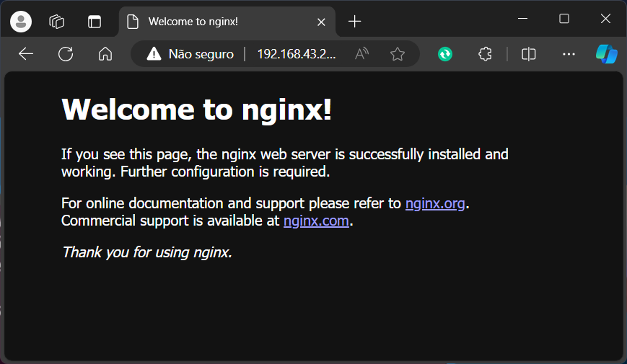The height and width of the screenshot is (364, 627).
Task: Open the Extensions puzzle-piece menu
Action: coord(486,54)
